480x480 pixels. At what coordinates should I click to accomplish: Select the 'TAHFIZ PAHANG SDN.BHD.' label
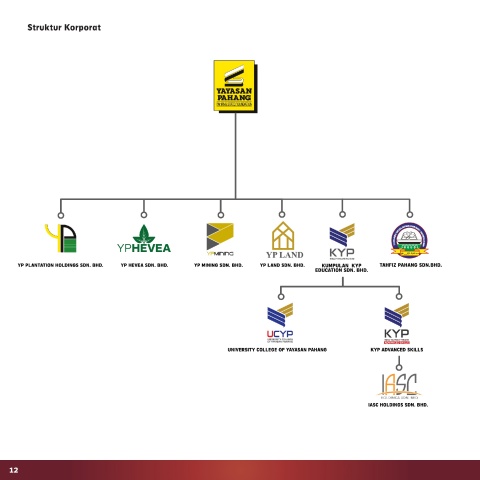click(411, 265)
